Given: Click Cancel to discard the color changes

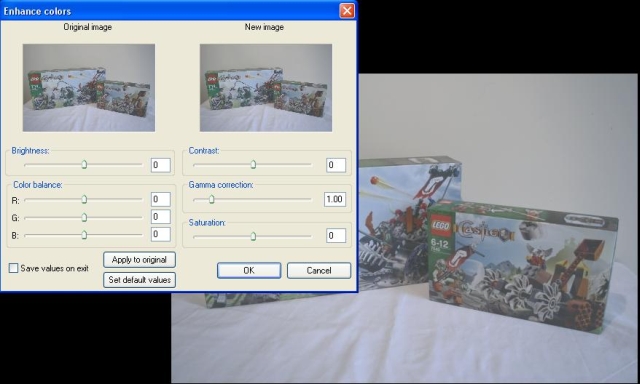Looking at the screenshot, I should [x=319, y=270].
